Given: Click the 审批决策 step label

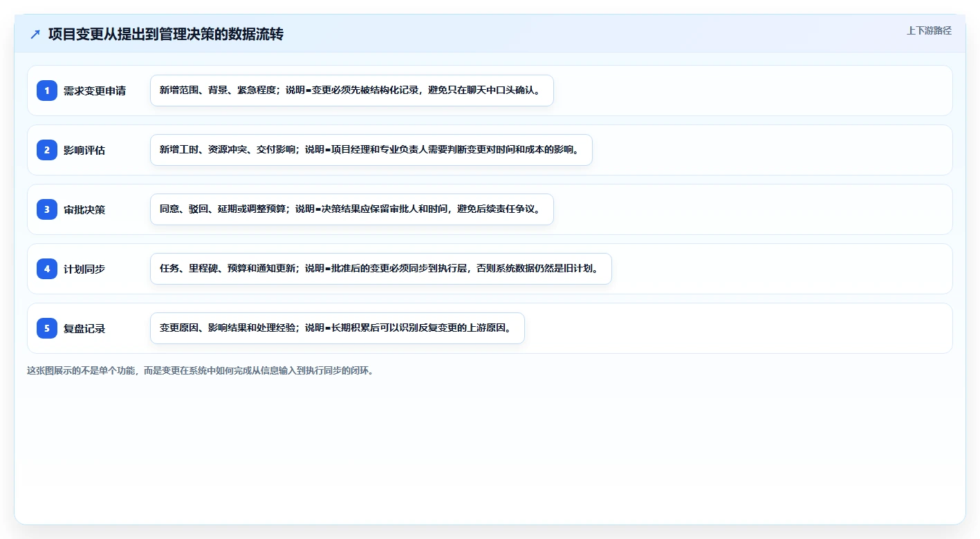Looking at the screenshot, I should coord(84,209).
